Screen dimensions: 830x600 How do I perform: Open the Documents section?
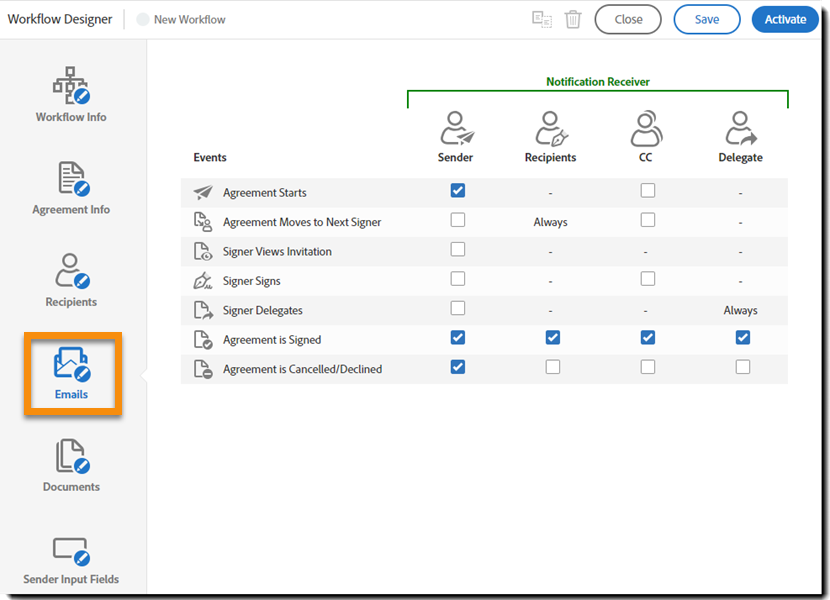(71, 465)
